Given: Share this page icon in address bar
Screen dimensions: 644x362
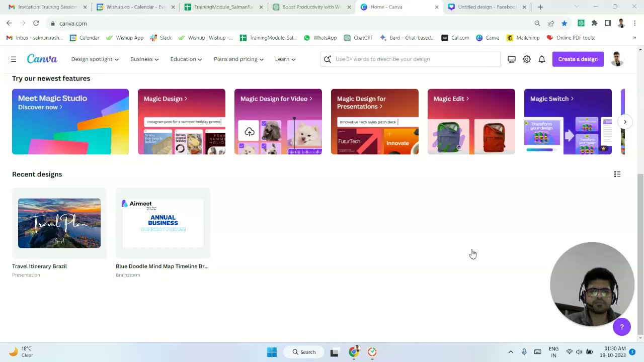Looking at the screenshot, I should pos(551,23).
